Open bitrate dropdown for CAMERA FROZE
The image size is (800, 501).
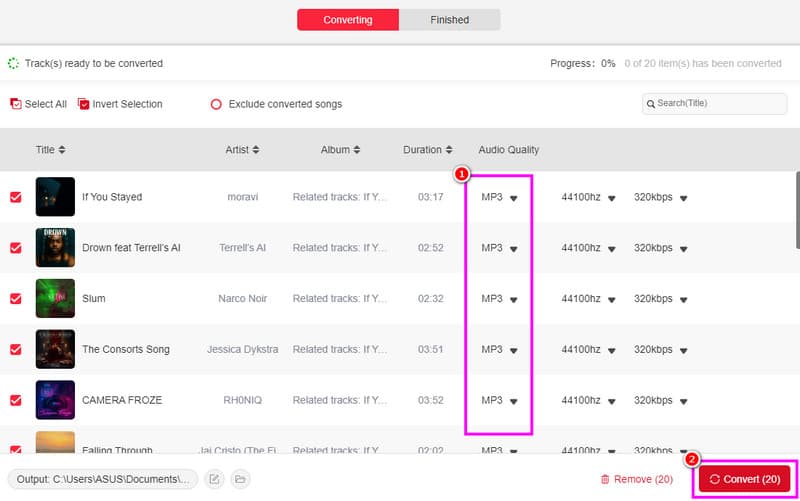point(684,401)
